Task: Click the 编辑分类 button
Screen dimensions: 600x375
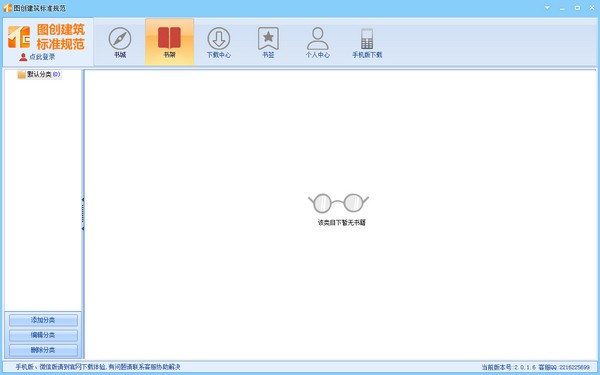Action: pyautogui.click(x=43, y=335)
